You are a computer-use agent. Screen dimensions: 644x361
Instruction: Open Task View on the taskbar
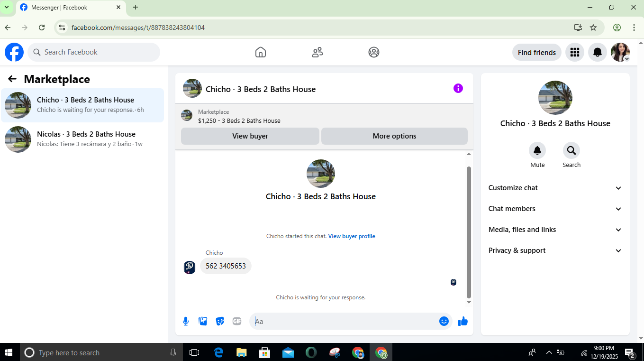tap(194, 352)
